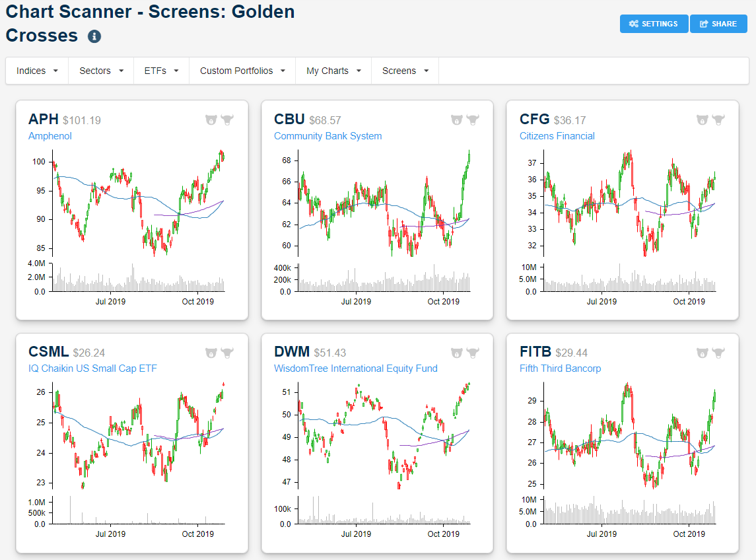Open the info tooltip beside Golden Crosses title
This screenshot has height=560, width=756.
coord(93,36)
